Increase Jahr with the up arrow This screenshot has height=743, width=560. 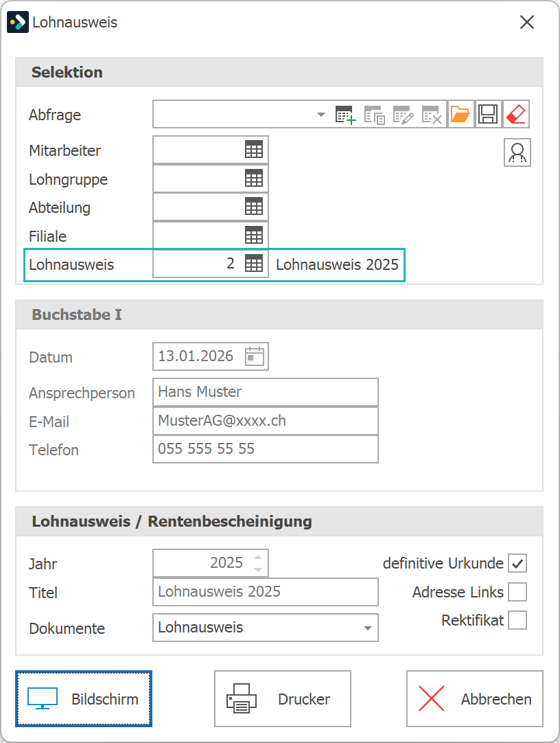tap(258, 558)
